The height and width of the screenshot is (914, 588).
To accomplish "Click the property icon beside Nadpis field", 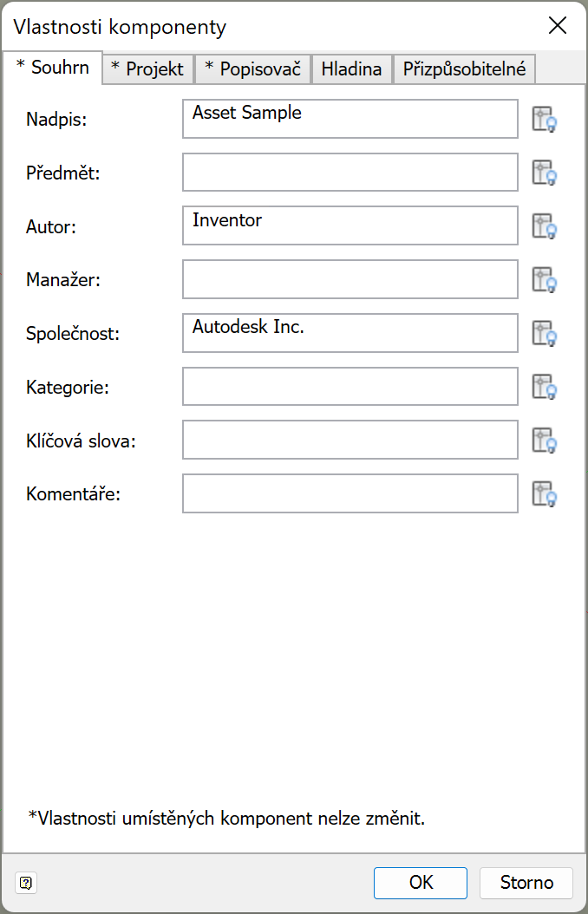I will pyautogui.click(x=544, y=119).
